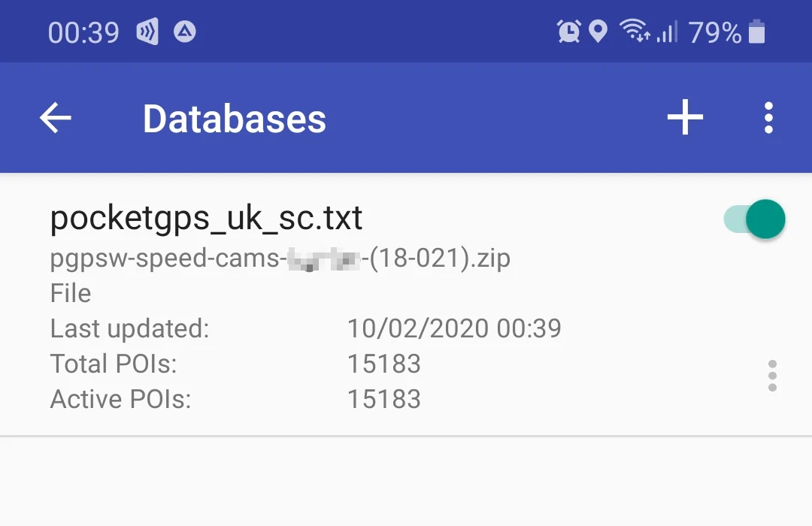Click the Active POIs label

coord(120,399)
